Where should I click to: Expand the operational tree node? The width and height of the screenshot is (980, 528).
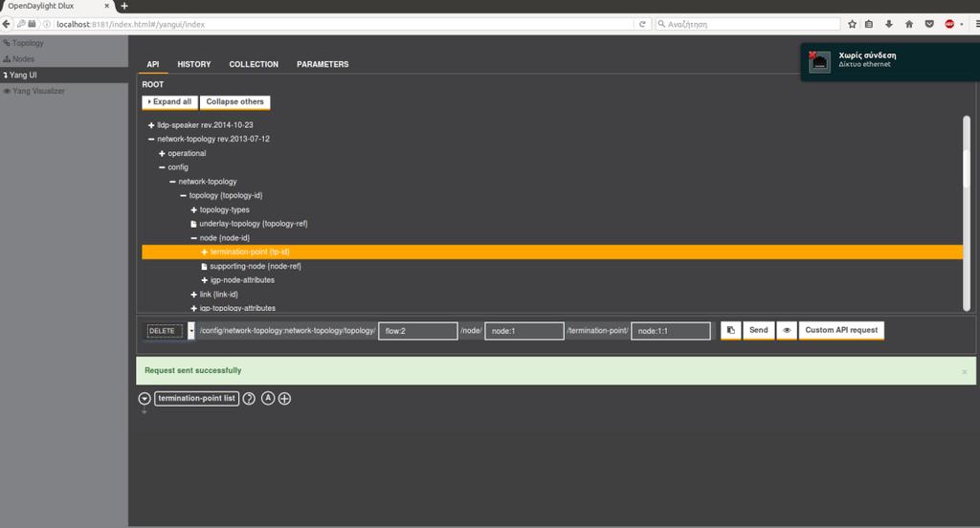tap(162, 153)
